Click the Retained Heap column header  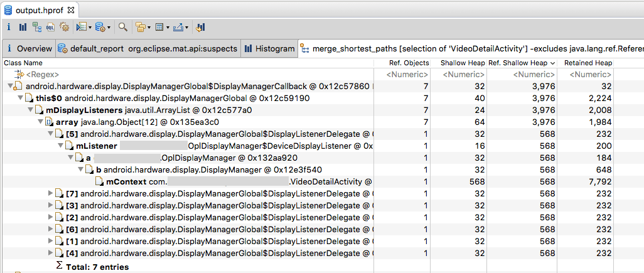click(x=588, y=63)
